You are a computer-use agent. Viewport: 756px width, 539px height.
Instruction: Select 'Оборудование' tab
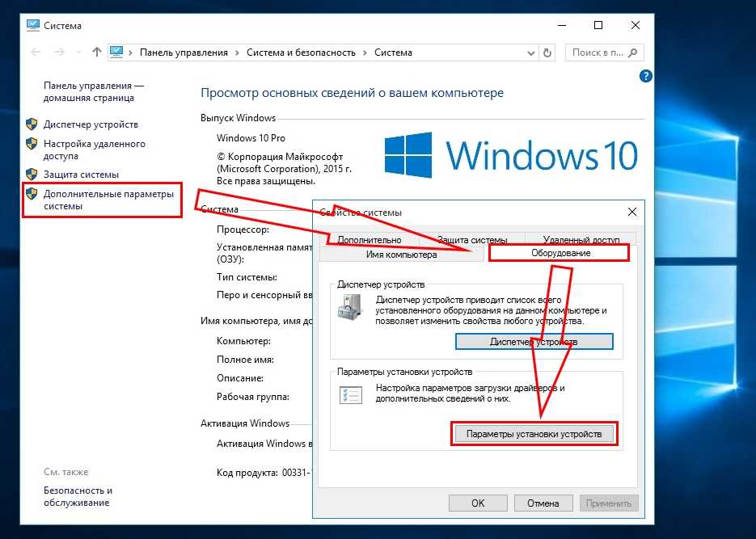point(560,253)
